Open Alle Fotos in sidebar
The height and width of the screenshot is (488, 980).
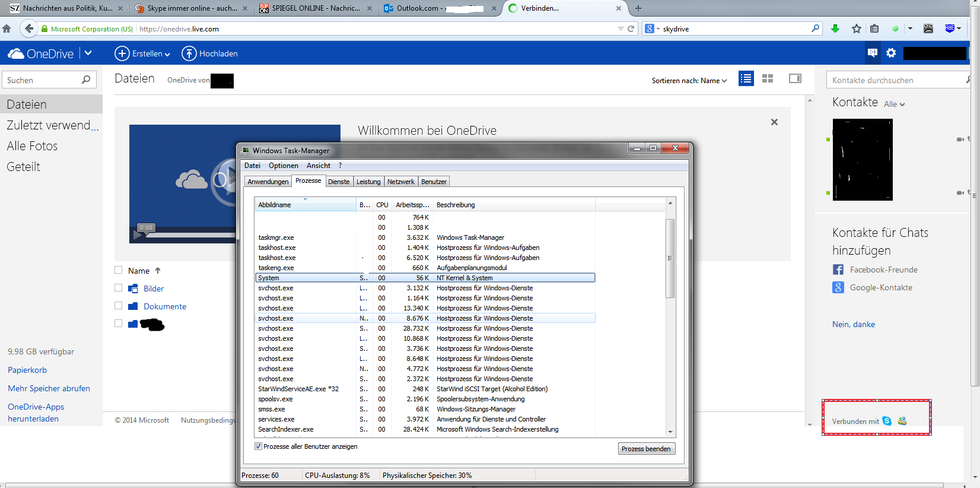pyautogui.click(x=32, y=146)
